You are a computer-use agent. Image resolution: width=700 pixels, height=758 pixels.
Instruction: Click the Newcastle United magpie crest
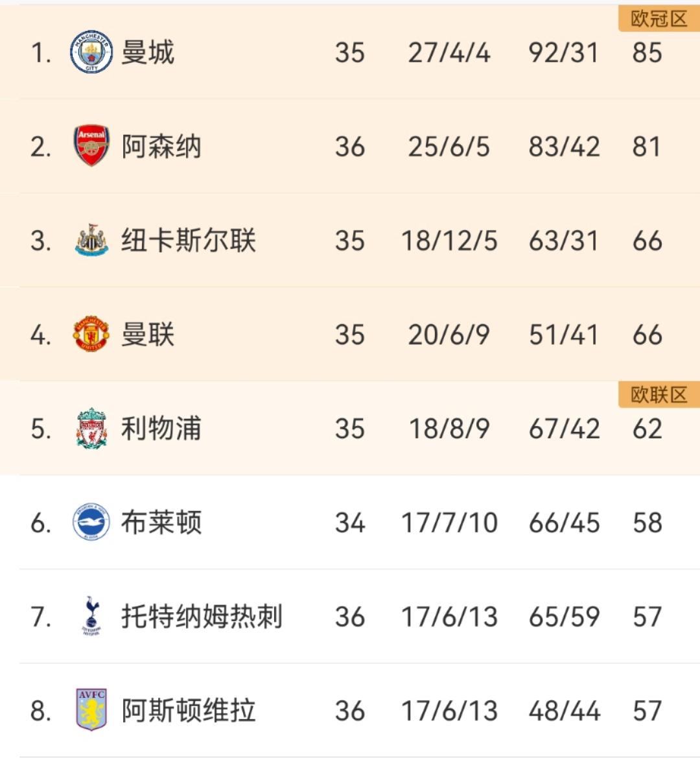(x=91, y=239)
